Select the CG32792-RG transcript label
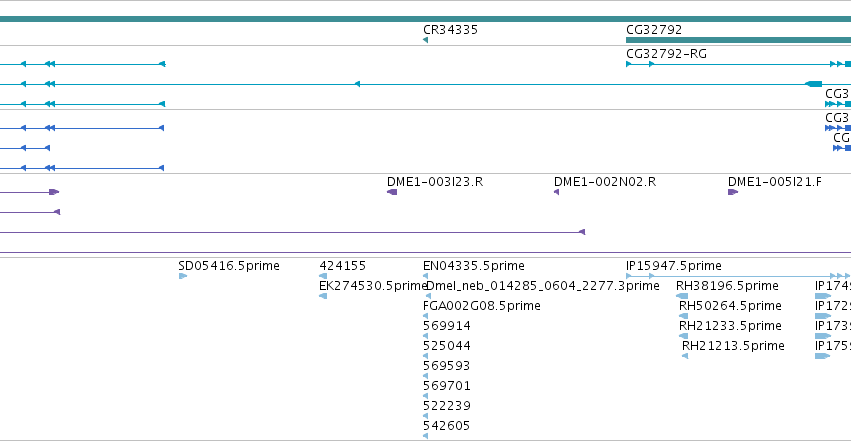The width and height of the screenshot is (851, 441). coord(666,54)
